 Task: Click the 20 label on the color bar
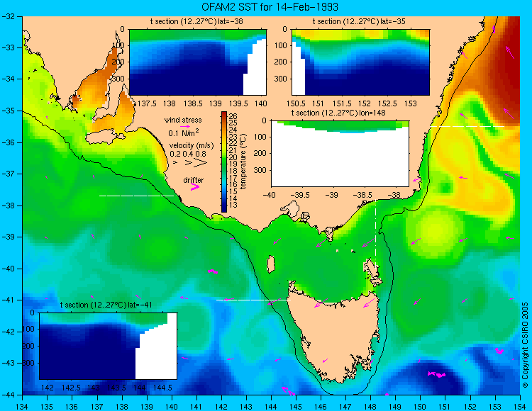[233, 157]
